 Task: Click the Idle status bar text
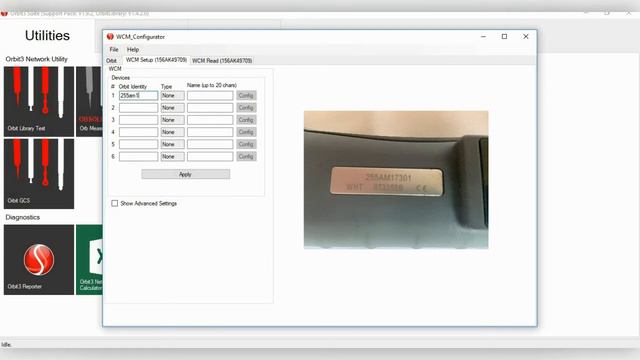click(x=6, y=344)
